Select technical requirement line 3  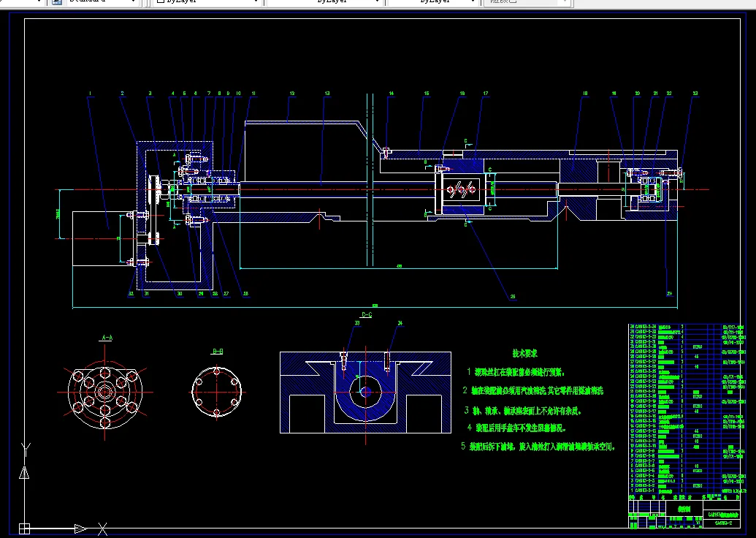point(523,411)
